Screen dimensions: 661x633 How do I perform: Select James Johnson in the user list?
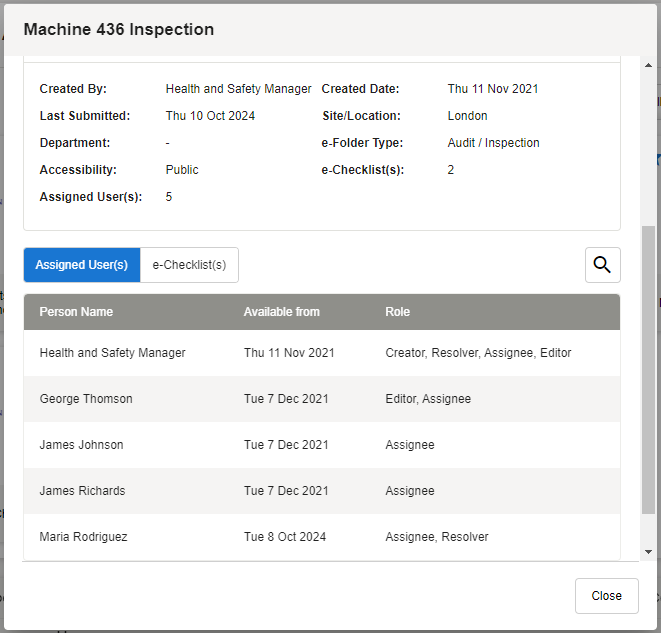click(81, 445)
